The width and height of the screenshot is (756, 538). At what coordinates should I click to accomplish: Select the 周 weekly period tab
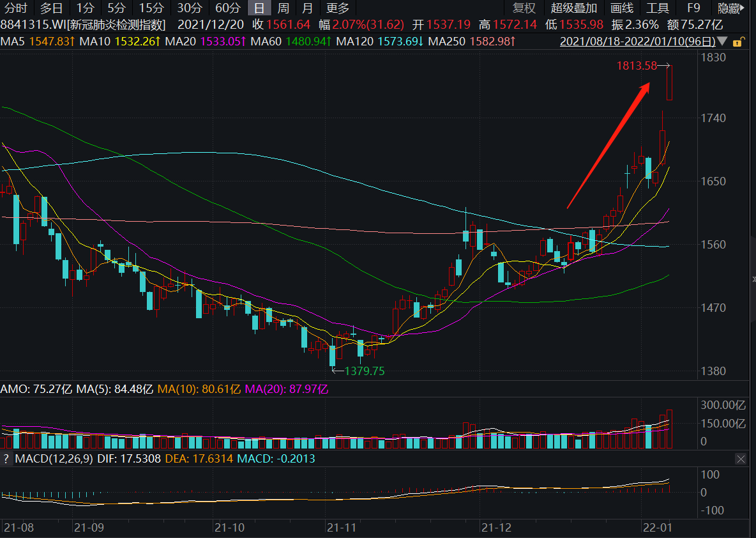click(x=283, y=8)
